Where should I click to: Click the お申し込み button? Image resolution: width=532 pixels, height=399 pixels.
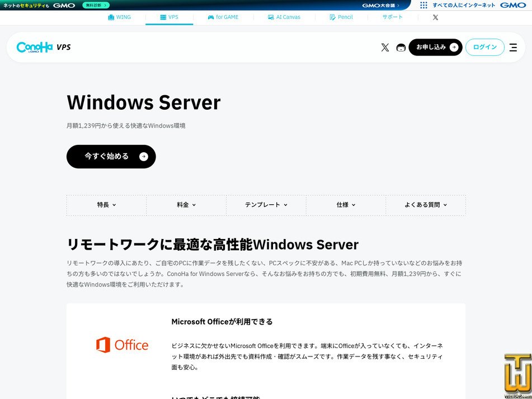[435, 47]
